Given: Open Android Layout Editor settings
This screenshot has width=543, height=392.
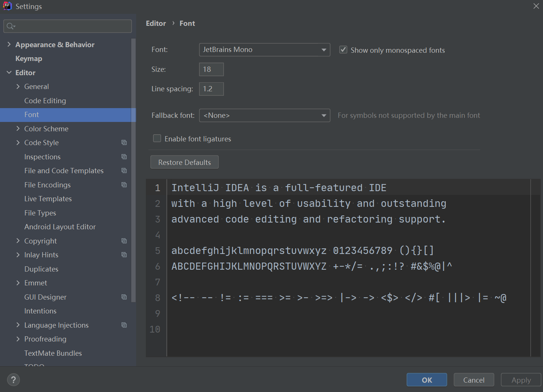Looking at the screenshot, I should click(x=60, y=227).
